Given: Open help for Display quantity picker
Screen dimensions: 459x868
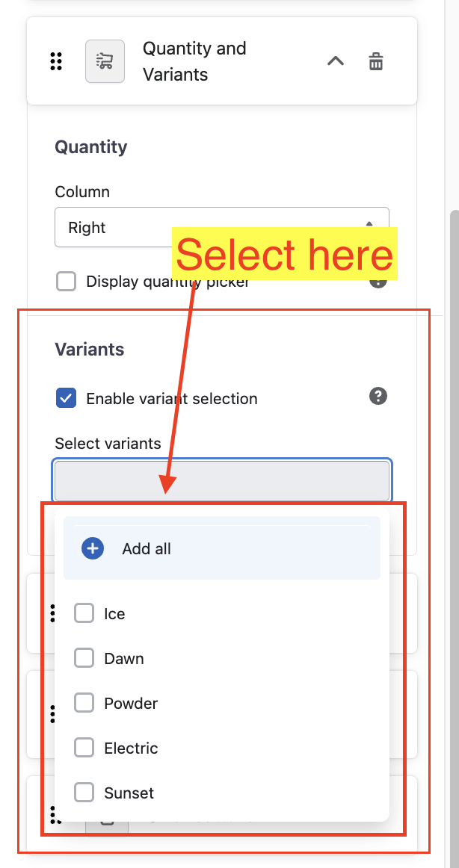Looking at the screenshot, I should click(x=378, y=282).
